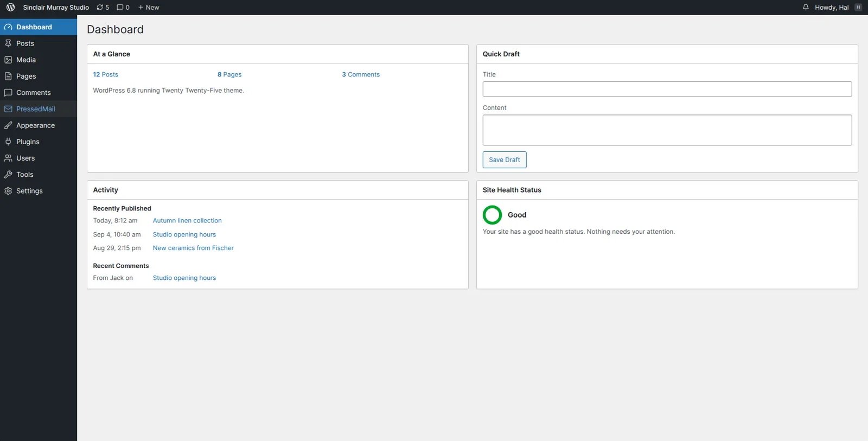The image size is (868, 441).
Task: Click the Plugins plug icon
Action: [x=8, y=142]
